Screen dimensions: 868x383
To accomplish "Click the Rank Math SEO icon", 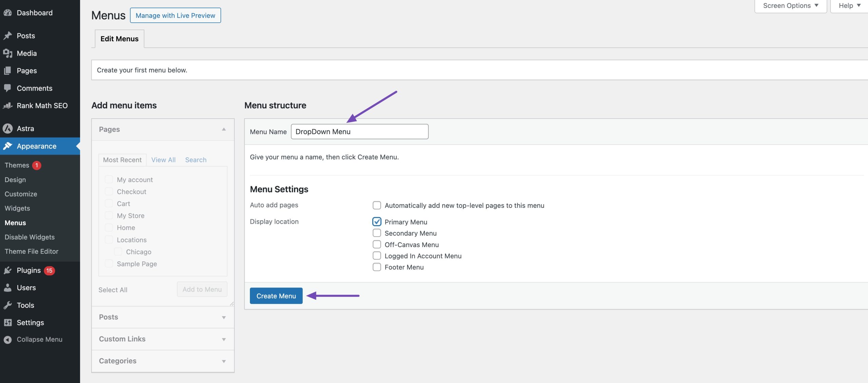I will coord(7,106).
